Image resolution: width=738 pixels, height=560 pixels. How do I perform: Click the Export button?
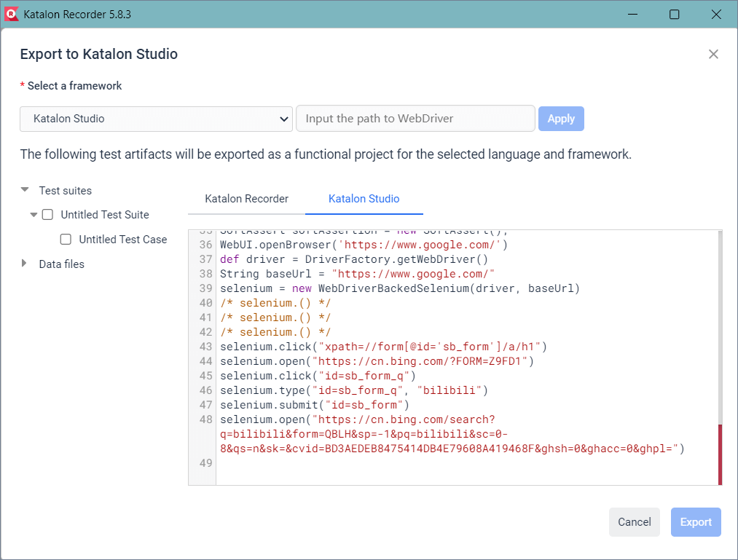696,522
